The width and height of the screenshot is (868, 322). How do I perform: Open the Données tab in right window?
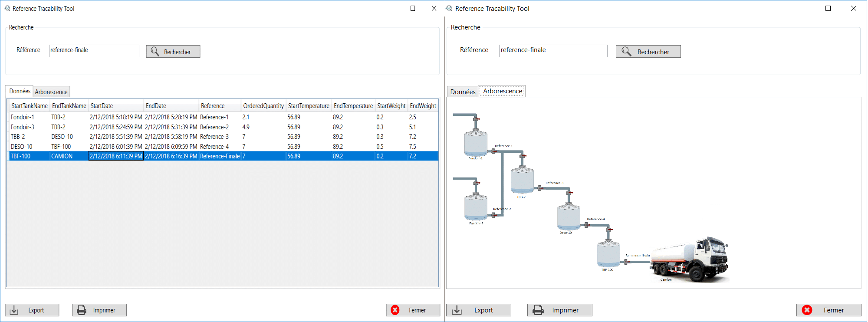[x=463, y=92]
